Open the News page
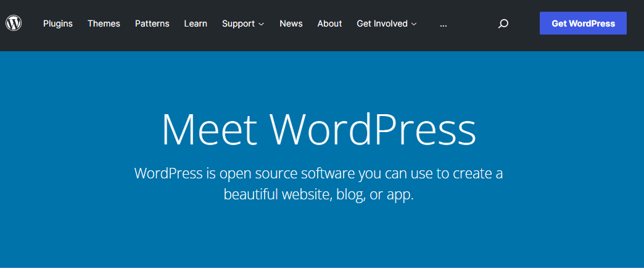 click(291, 24)
